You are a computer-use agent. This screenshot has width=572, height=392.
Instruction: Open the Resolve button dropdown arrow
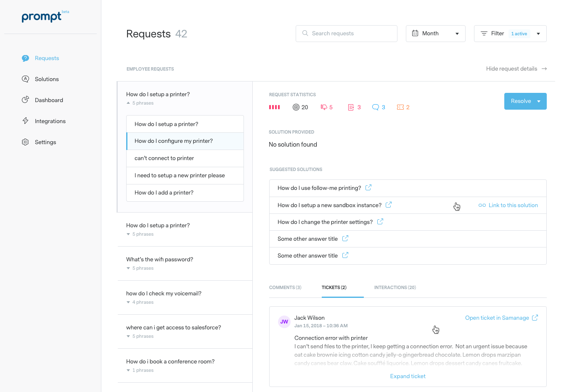coord(539,101)
